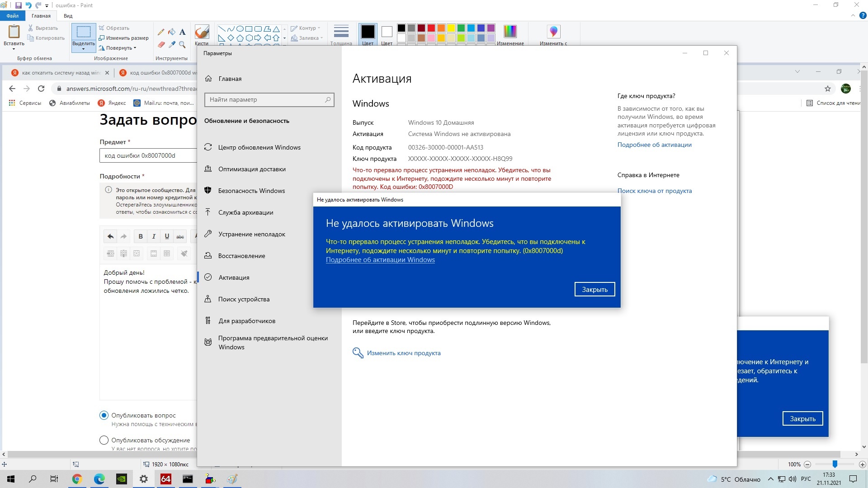868x488 pixels.
Task: Open the Brushes (Кисти) tool
Action: [202, 35]
